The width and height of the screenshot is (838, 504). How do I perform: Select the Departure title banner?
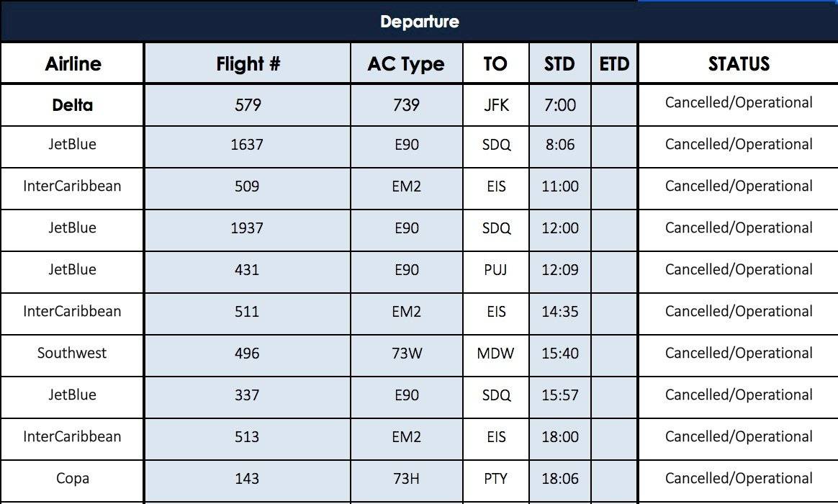click(x=419, y=22)
